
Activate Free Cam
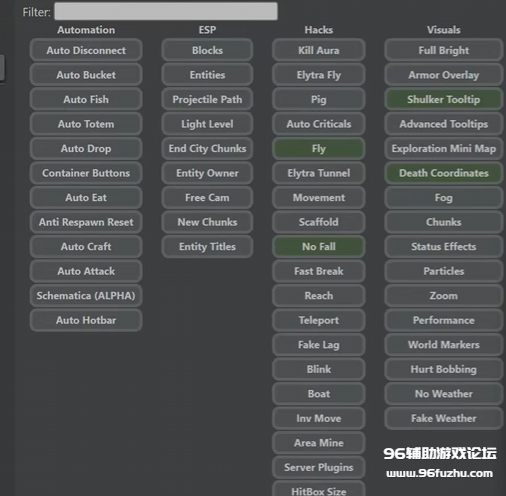point(207,197)
